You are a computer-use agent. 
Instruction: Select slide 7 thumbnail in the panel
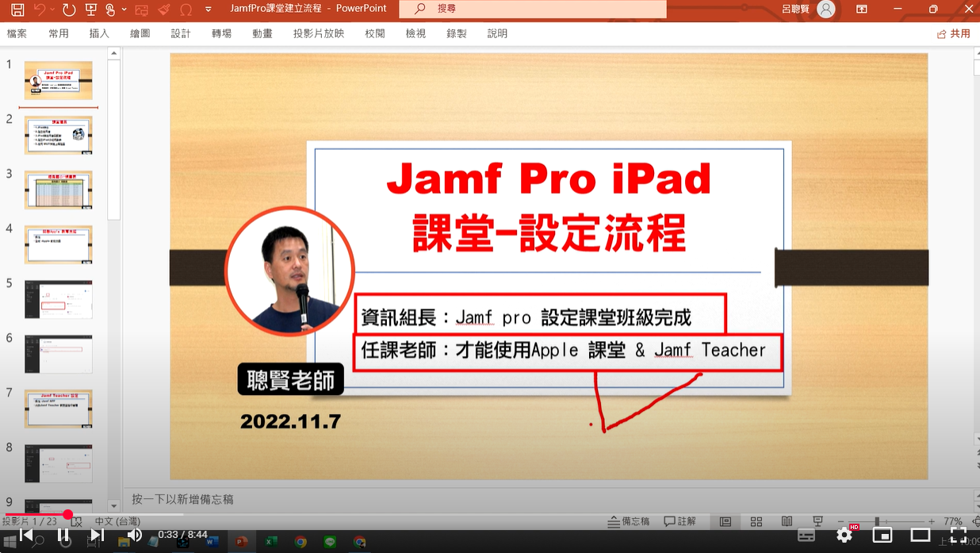click(58, 409)
